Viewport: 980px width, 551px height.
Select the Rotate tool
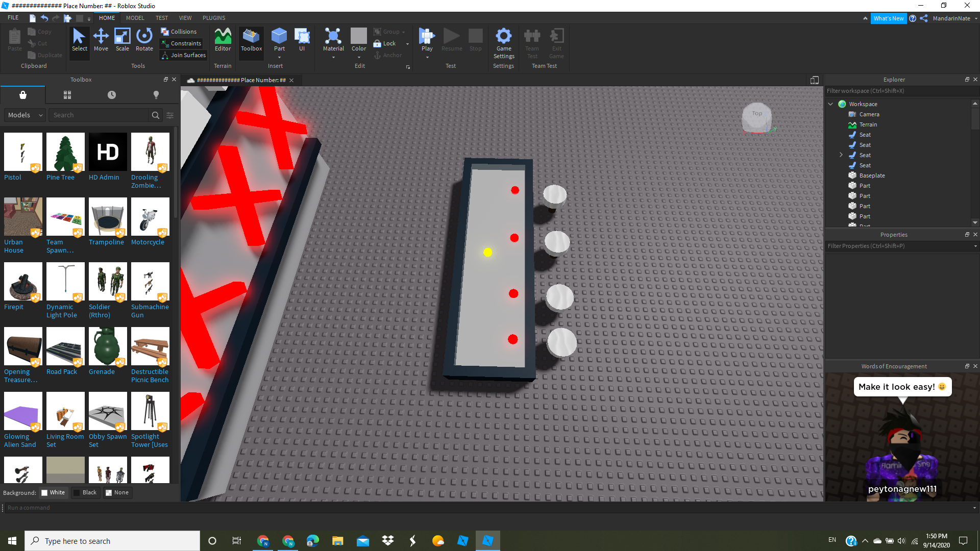pyautogui.click(x=144, y=40)
